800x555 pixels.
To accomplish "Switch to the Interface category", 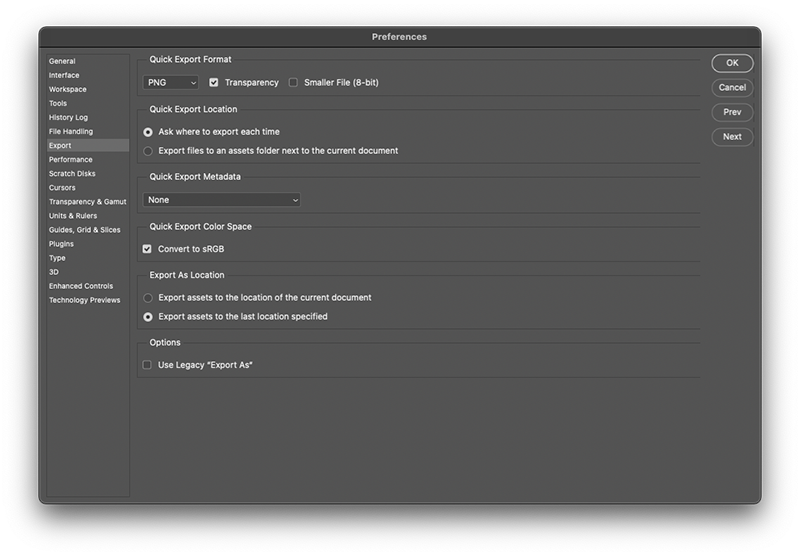I will click(64, 76).
